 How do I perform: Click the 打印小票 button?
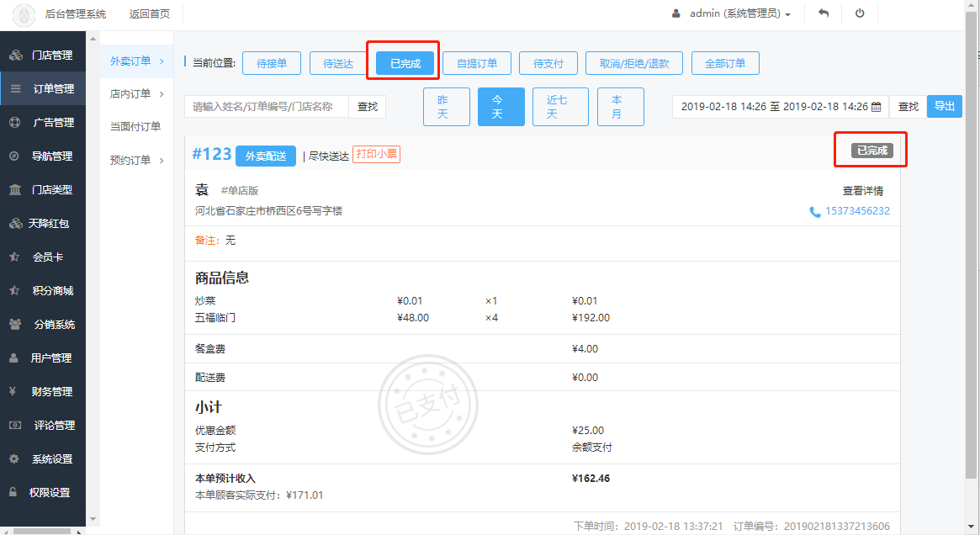pyautogui.click(x=377, y=154)
